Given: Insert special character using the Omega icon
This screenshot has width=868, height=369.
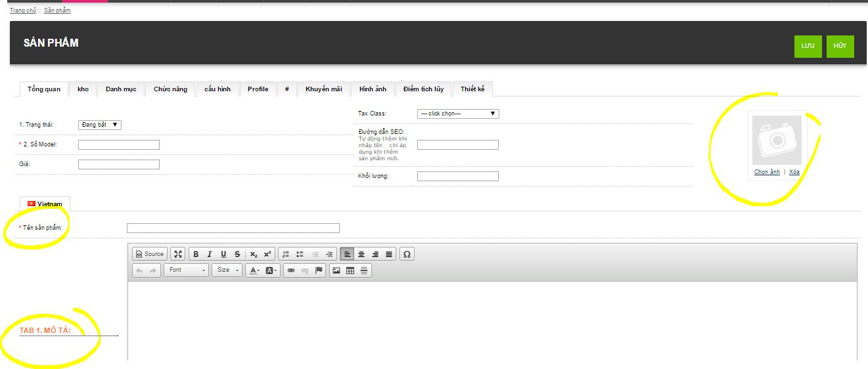Looking at the screenshot, I should [x=407, y=254].
